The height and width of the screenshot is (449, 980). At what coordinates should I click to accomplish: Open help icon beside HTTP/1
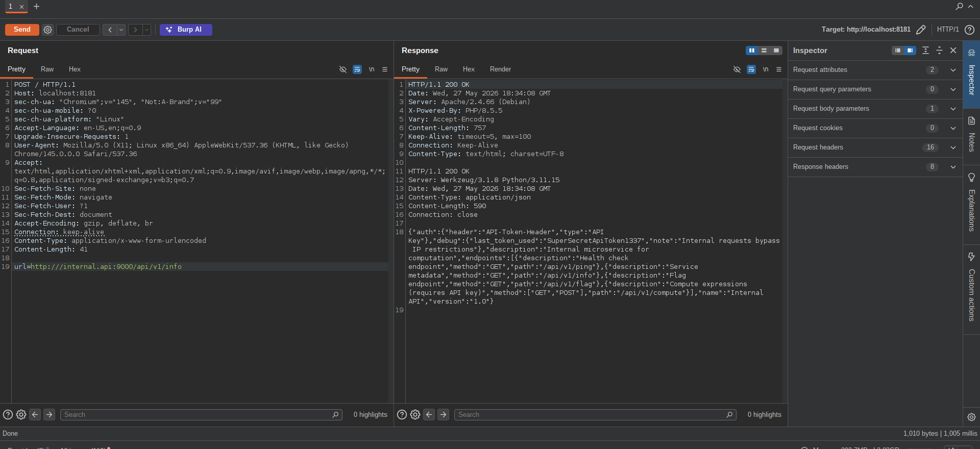pyautogui.click(x=969, y=30)
